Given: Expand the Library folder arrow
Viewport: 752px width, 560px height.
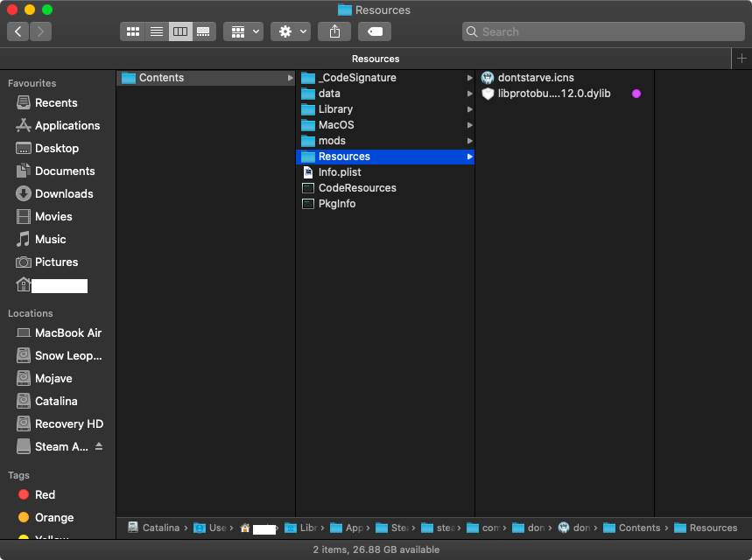Looking at the screenshot, I should pos(470,109).
